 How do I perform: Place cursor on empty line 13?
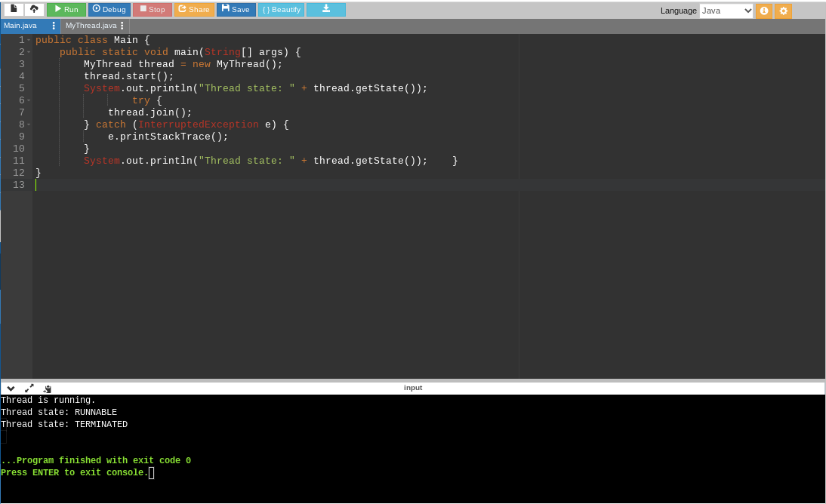[x=227, y=185]
